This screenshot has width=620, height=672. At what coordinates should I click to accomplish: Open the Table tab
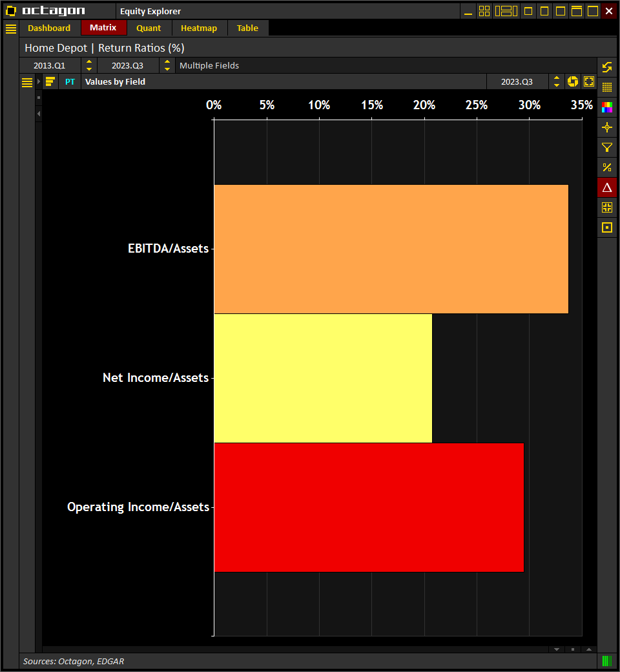click(247, 28)
